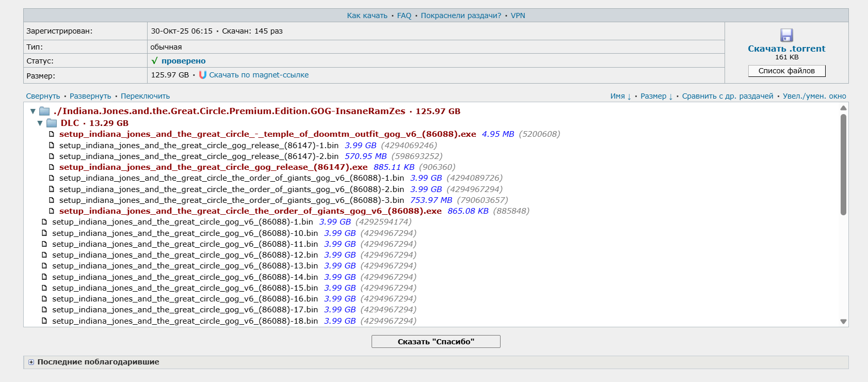Open the Покраснели раздачи? link
868x382 pixels.
pos(461,15)
